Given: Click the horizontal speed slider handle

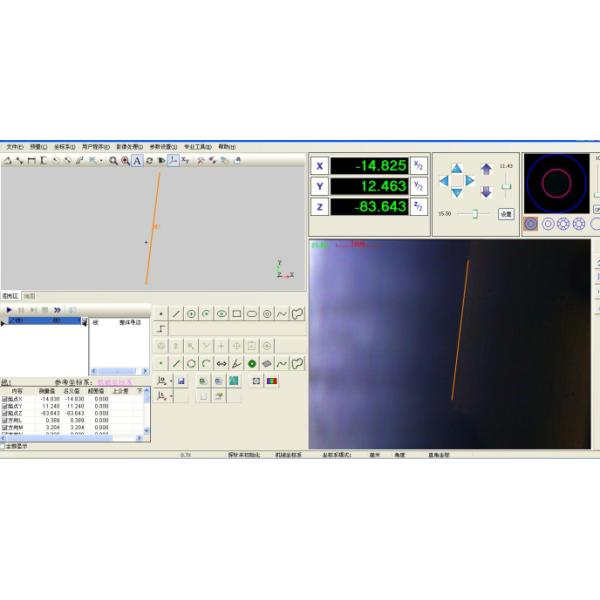Looking at the screenshot, I should pos(476,213).
